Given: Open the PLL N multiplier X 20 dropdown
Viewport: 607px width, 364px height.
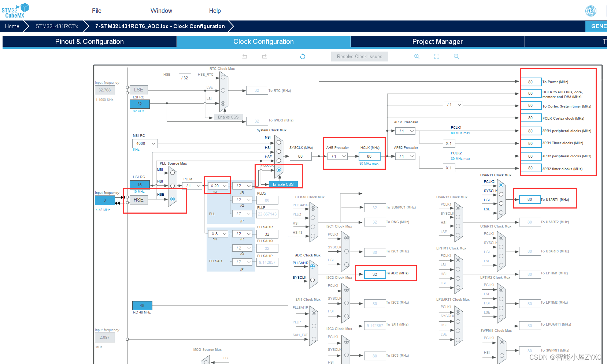Looking at the screenshot, I should pyautogui.click(x=218, y=186).
